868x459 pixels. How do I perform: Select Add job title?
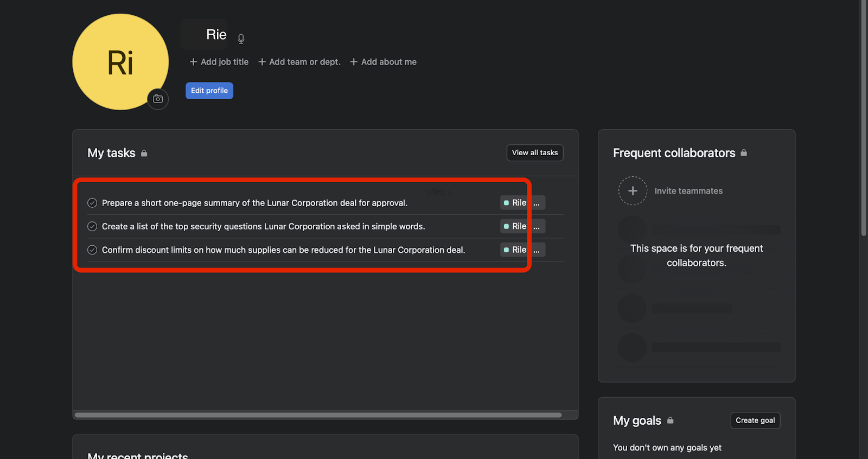219,62
